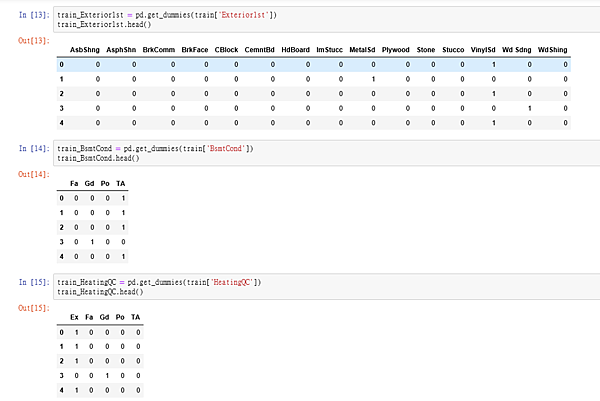Click the VinylSd column header
600x401 pixels.
tap(483, 50)
